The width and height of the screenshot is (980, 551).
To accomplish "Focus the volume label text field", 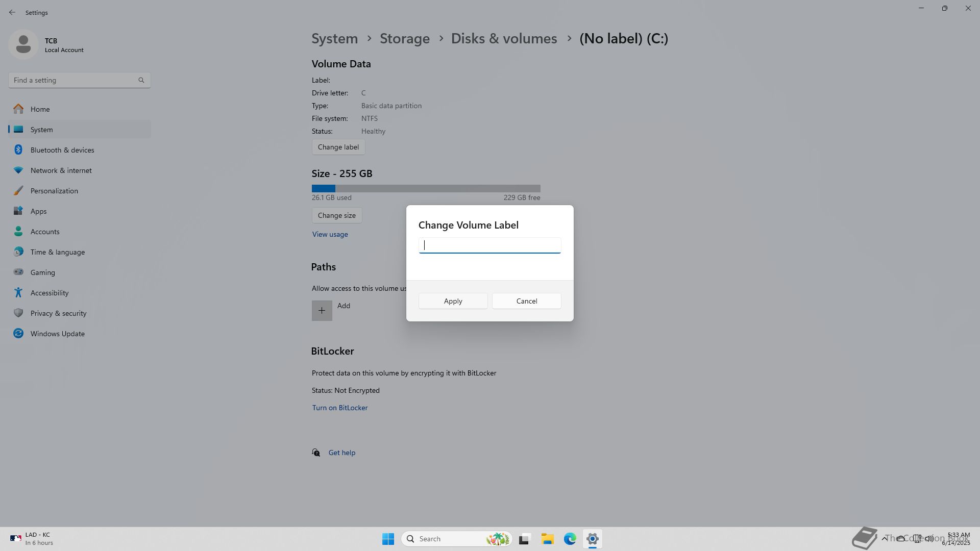I will (489, 245).
